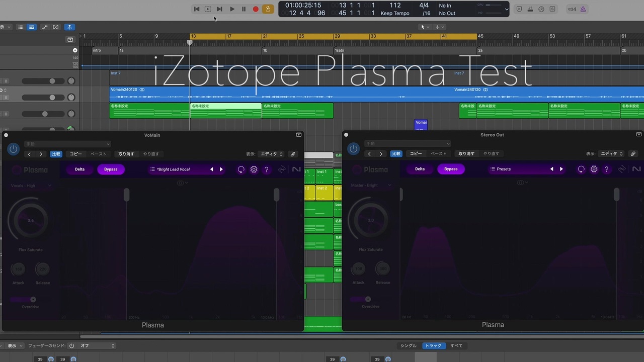This screenshot has height=362, width=644.
Task: Select the すべて tab at bottom
Action: click(x=456, y=345)
